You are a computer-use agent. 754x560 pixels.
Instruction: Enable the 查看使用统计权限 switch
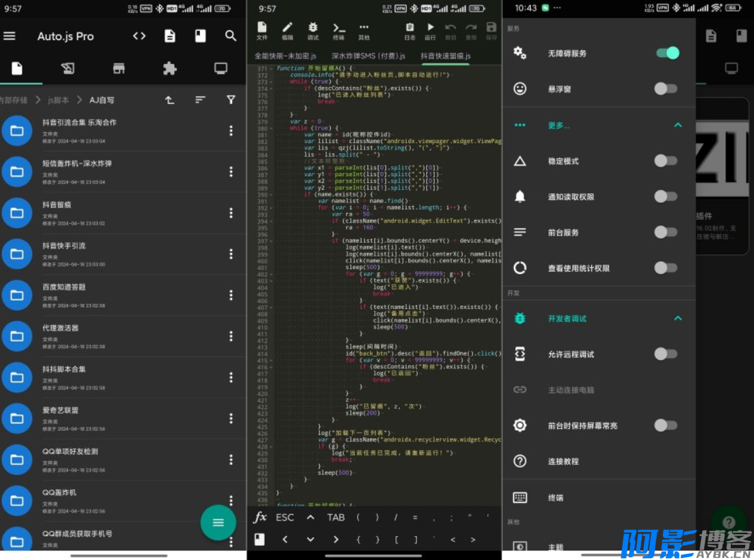666,267
